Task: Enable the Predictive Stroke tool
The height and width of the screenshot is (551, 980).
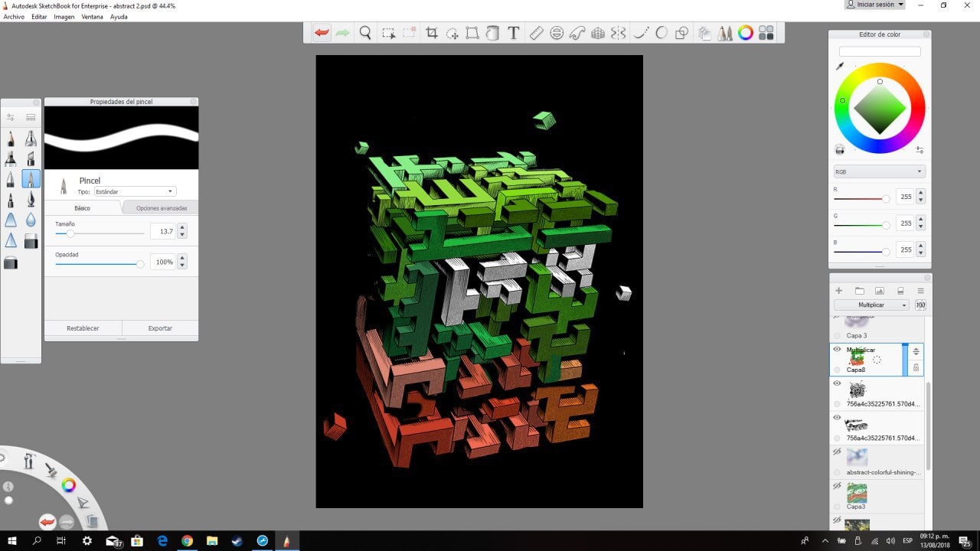Action: pyautogui.click(x=661, y=33)
